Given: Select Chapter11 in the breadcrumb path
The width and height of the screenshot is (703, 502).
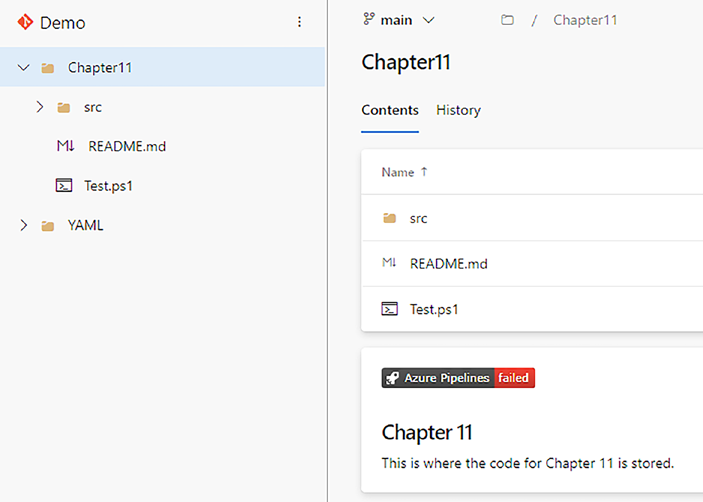Looking at the screenshot, I should (585, 20).
